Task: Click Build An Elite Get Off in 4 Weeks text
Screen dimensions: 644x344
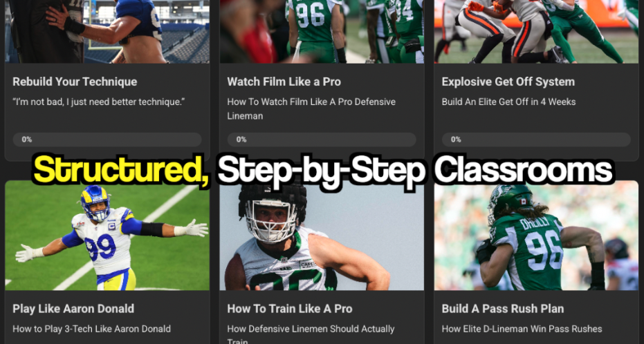Action: [508, 102]
